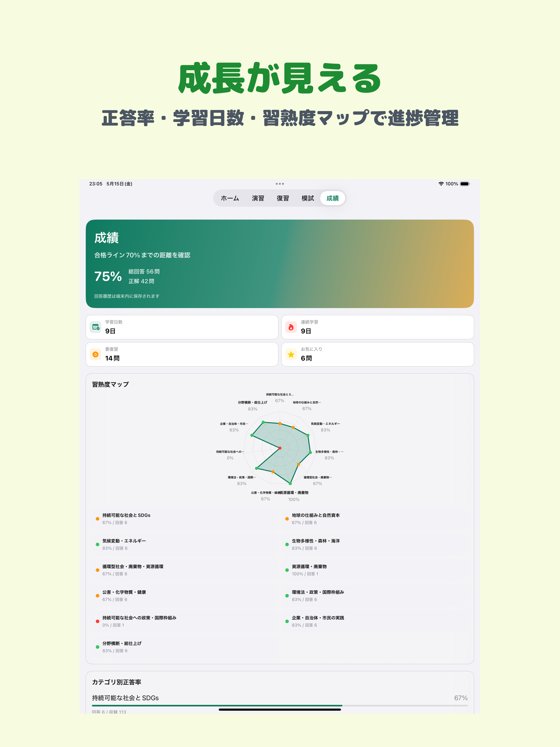Click the 総回答 56問 text

pos(144,271)
